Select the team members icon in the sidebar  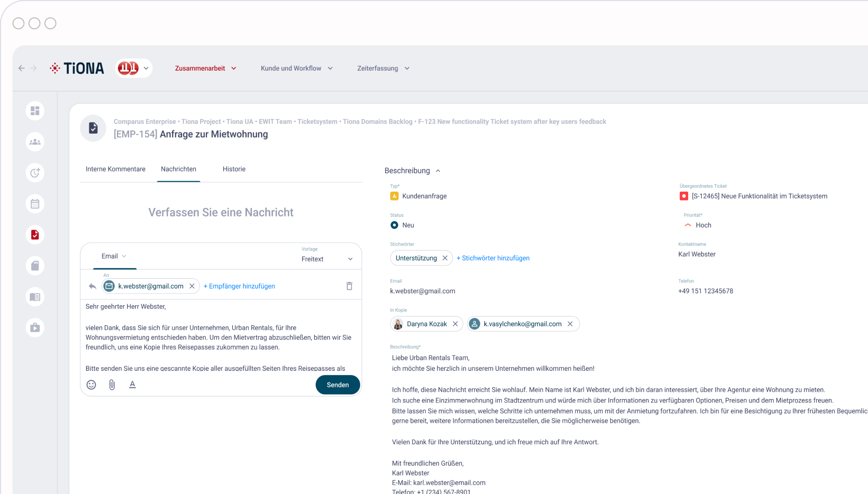pyautogui.click(x=35, y=142)
